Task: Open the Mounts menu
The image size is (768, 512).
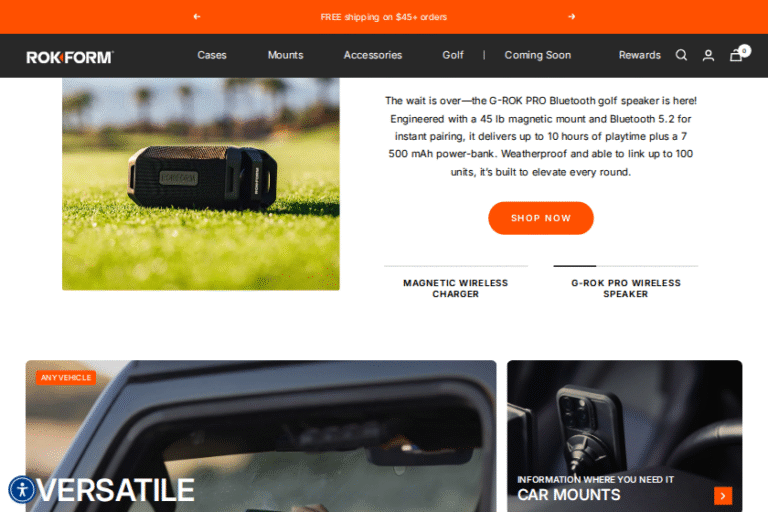Action: [286, 55]
